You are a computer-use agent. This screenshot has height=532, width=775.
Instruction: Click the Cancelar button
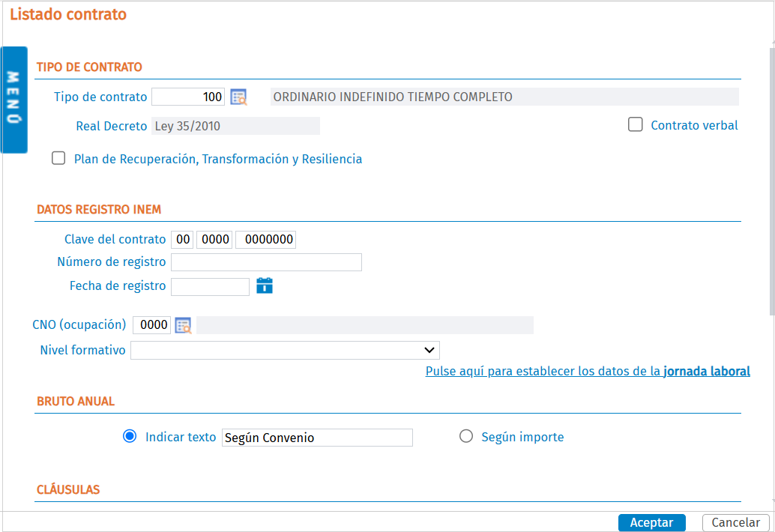(x=735, y=522)
